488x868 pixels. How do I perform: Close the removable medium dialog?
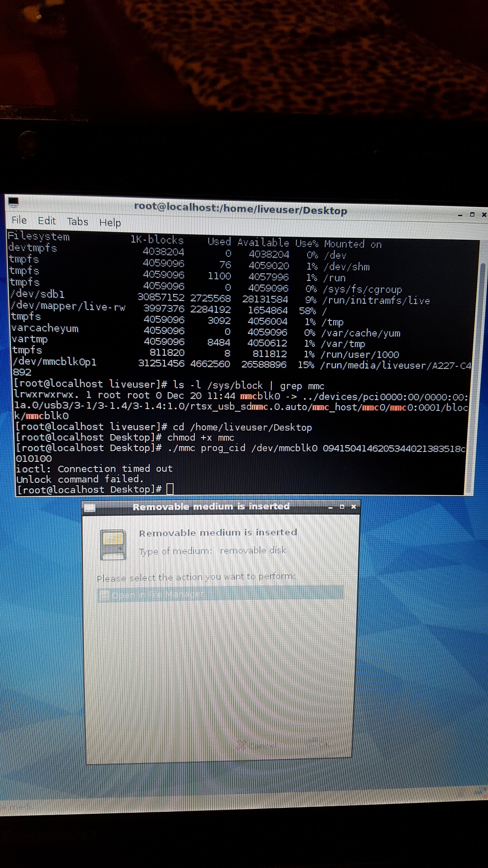click(354, 507)
